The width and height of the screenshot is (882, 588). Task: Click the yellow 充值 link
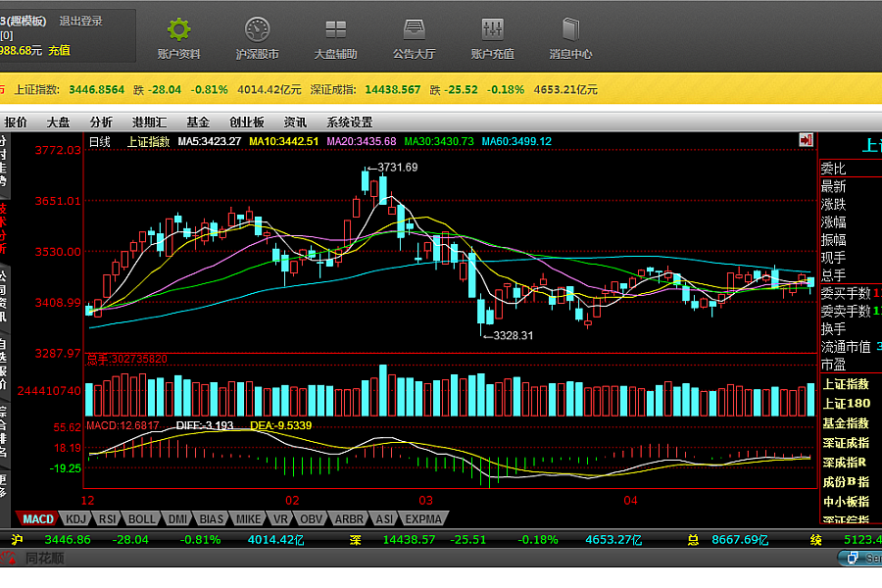59,50
